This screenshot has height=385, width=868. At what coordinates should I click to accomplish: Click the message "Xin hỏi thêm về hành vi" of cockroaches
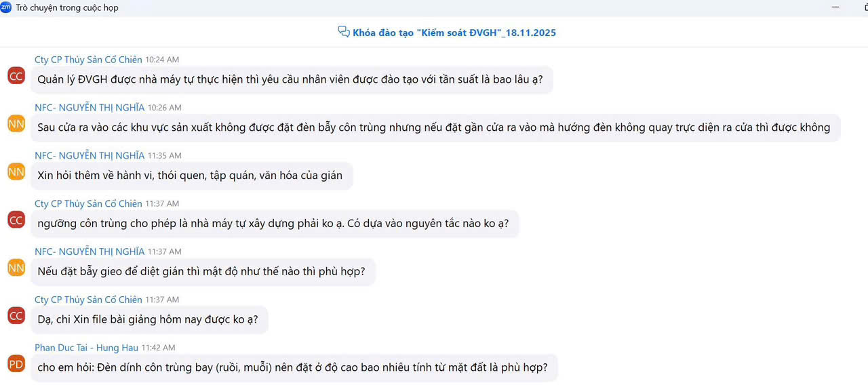click(x=190, y=176)
